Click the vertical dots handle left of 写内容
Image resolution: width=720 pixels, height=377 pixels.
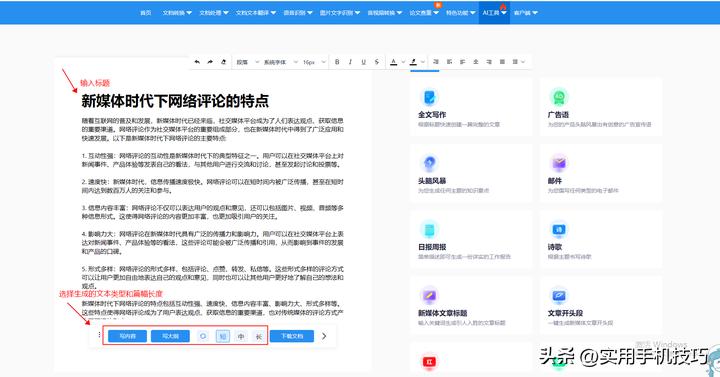(x=99, y=335)
